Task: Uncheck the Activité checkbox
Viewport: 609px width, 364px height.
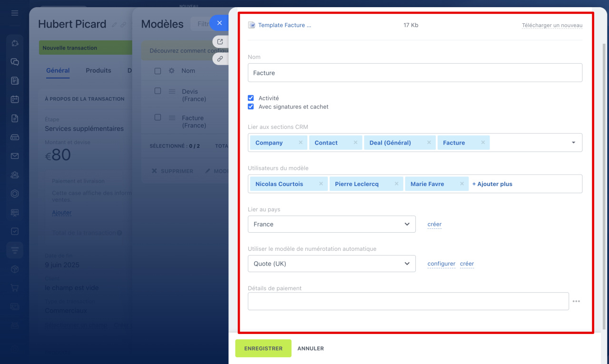Action: (x=251, y=98)
